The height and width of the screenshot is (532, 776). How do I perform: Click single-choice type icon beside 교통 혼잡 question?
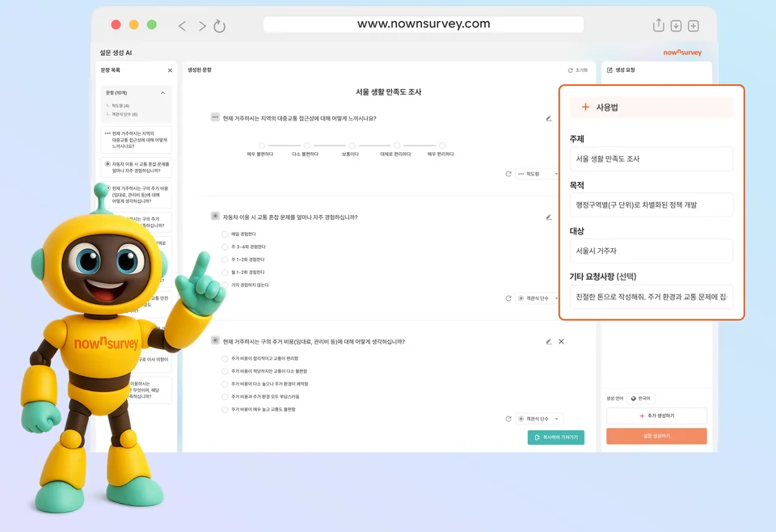coord(215,216)
